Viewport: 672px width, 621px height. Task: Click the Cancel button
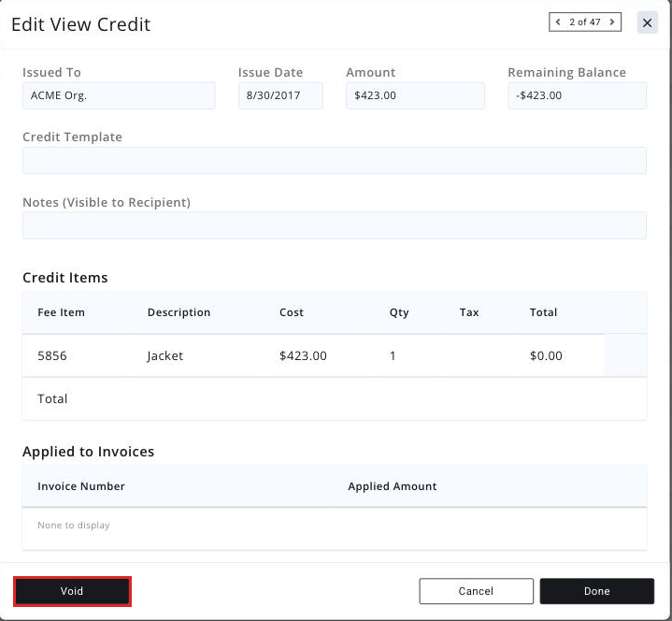pyautogui.click(x=476, y=591)
